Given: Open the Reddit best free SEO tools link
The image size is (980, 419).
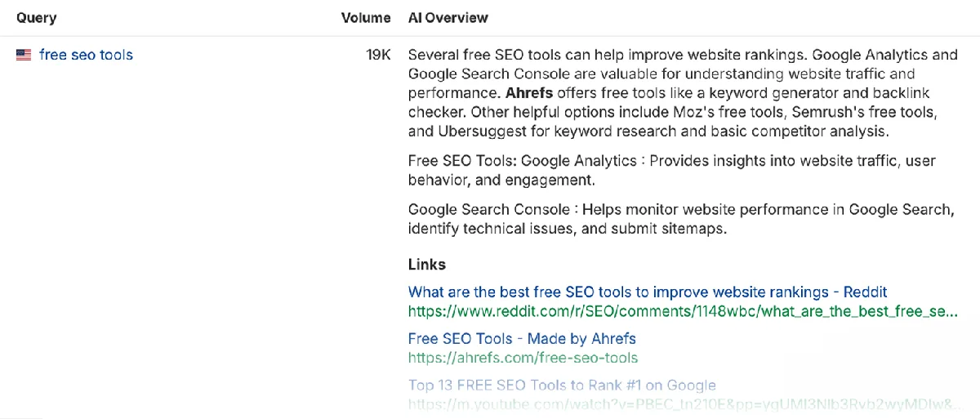Looking at the screenshot, I should click(x=648, y=292).
